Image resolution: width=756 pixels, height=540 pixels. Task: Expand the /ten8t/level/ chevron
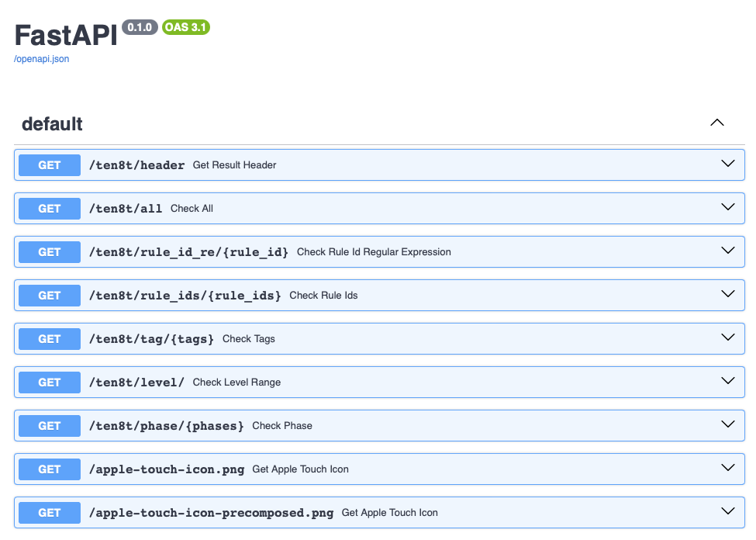coord(727,381)
